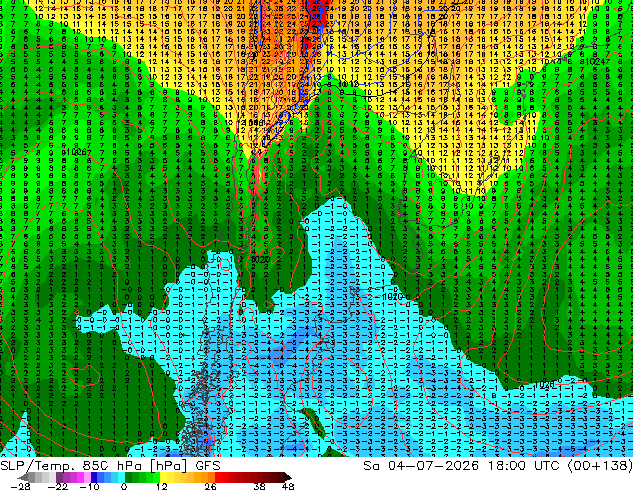Click the '38' value under the temperature color scale
Viewport: 634px width, 490px height.
click(259, 486)
